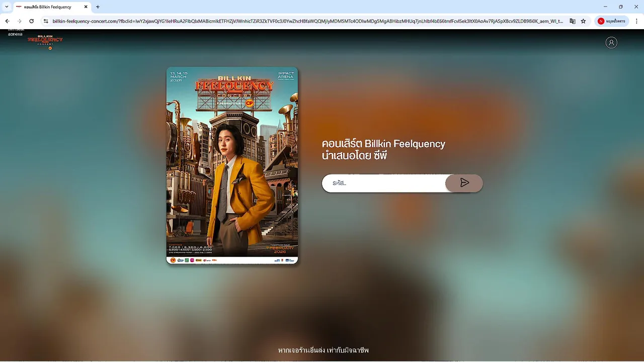This screenshot has width=644, height=362.
Task: Bookmark this page with the star icon
Action: (583, 21)
